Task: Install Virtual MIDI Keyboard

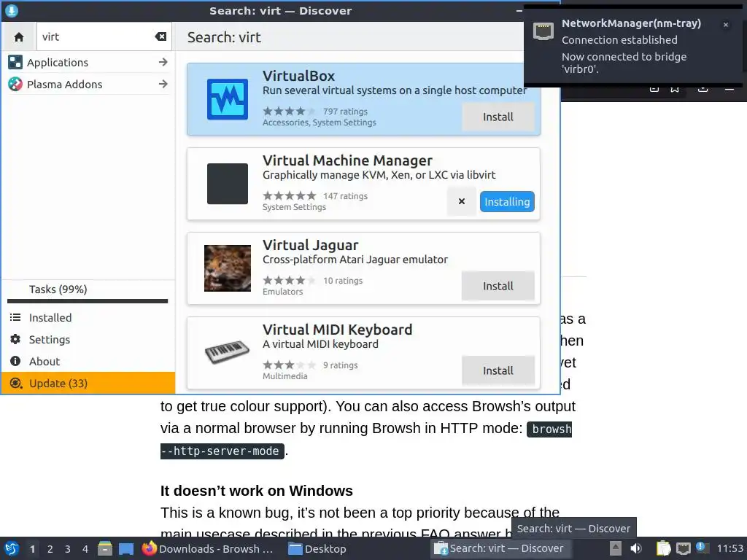Action: tap(498, 370)
